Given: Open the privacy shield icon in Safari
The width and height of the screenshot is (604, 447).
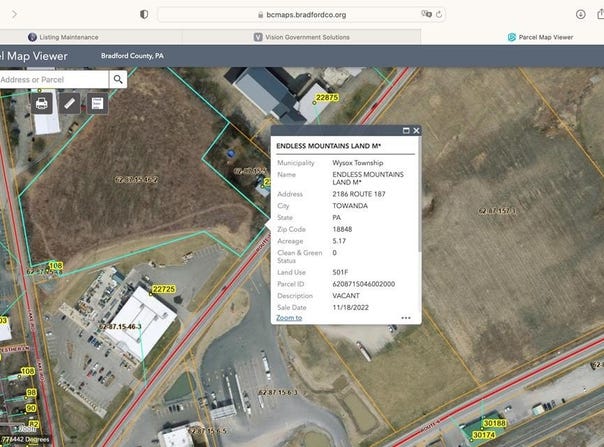Looking at the screenshot, I should [144, 14].
